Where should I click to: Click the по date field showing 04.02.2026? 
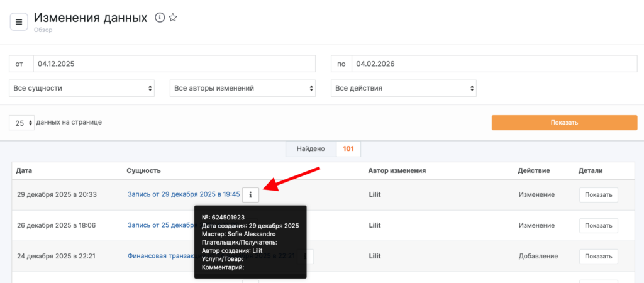493,64
